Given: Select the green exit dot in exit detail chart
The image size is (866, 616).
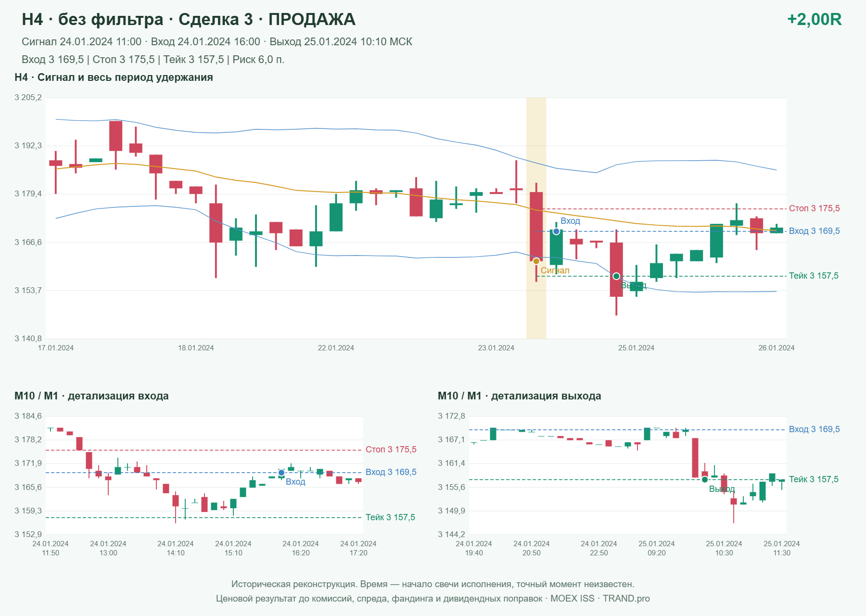Looking at the screenshot, I should pyautogui.click(x=705, y=479).
